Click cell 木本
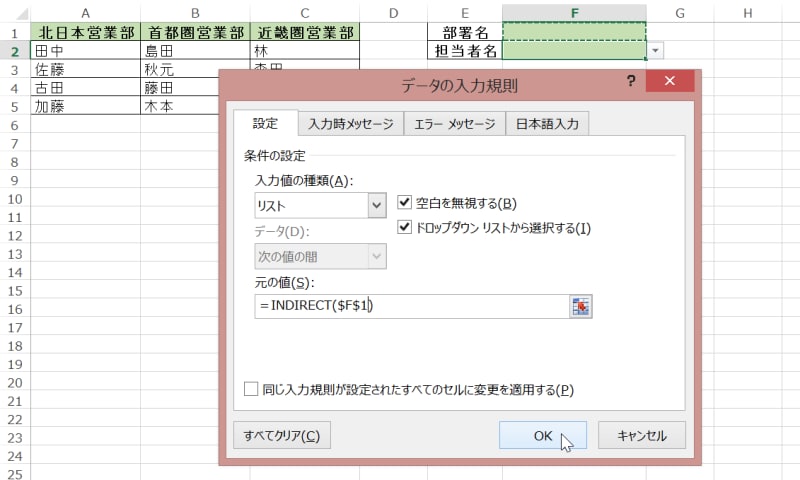 pos(180,106)
